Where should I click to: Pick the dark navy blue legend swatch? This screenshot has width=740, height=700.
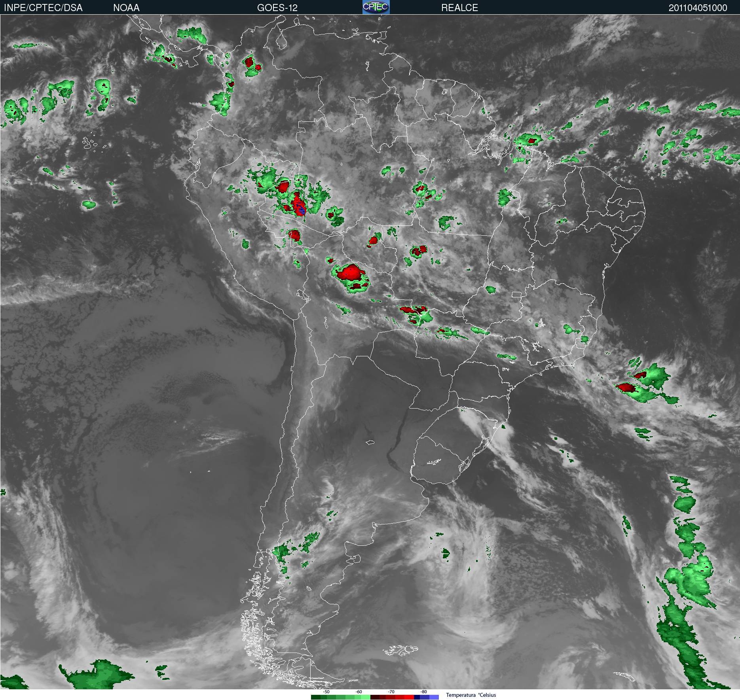click(417, 697)
